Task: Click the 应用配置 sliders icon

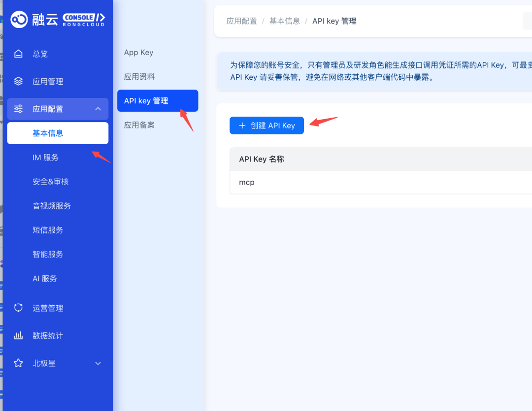Action: pos(18,109)
